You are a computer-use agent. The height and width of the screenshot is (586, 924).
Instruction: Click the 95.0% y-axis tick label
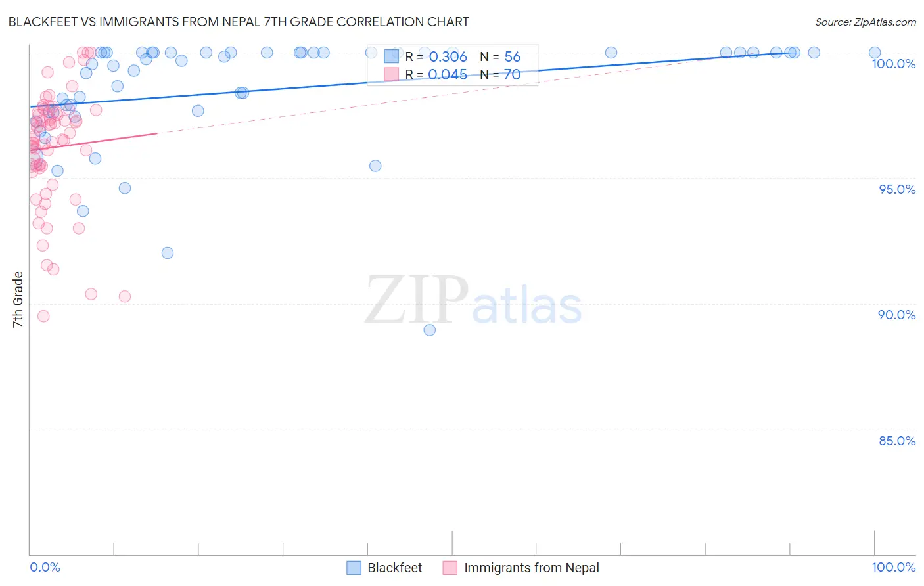pyautogui.click(x=897, y=189)
